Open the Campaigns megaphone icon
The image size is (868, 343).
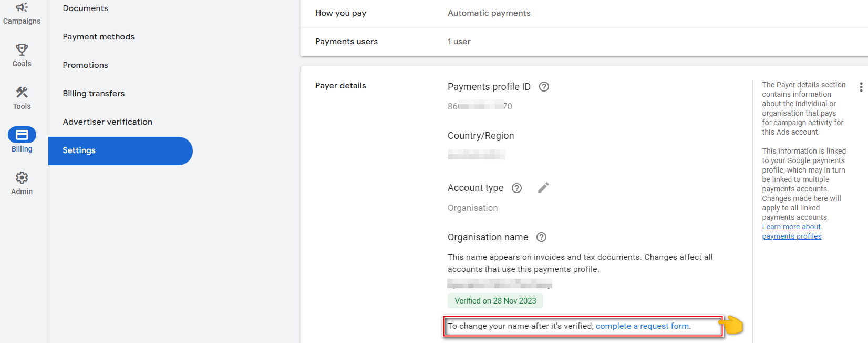click(x=22, y=7)
